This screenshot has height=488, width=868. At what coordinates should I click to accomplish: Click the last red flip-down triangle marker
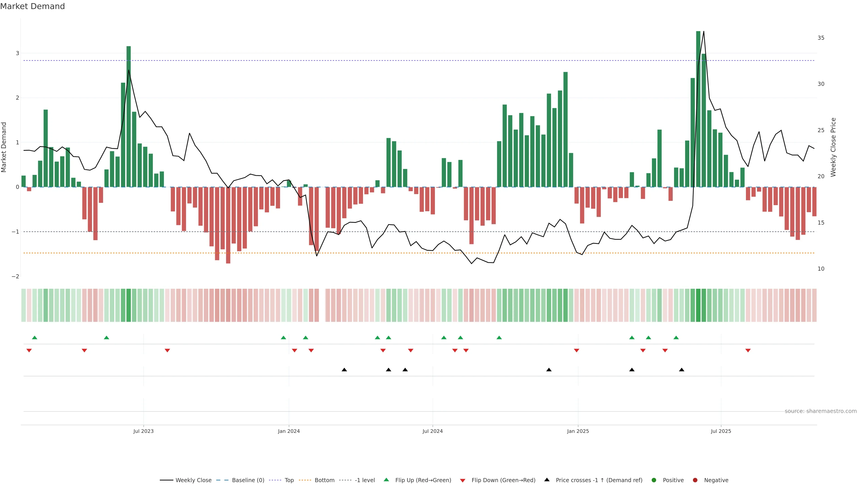pos(748,351)
